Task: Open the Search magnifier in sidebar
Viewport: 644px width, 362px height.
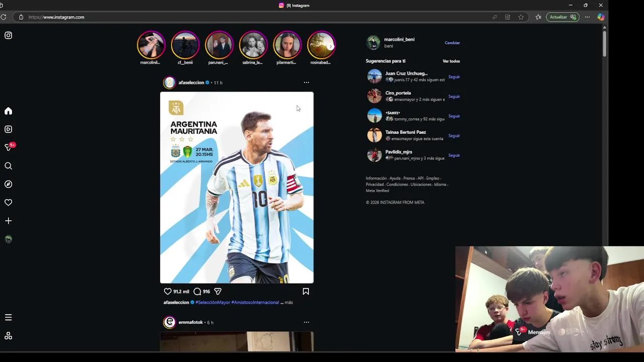Action: (9, 166)
